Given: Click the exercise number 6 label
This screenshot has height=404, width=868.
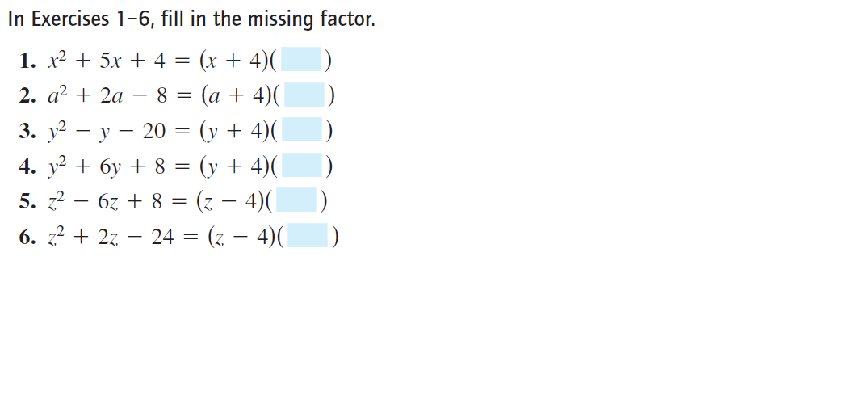Looking at the screenshot, I should tap(27, 238).
